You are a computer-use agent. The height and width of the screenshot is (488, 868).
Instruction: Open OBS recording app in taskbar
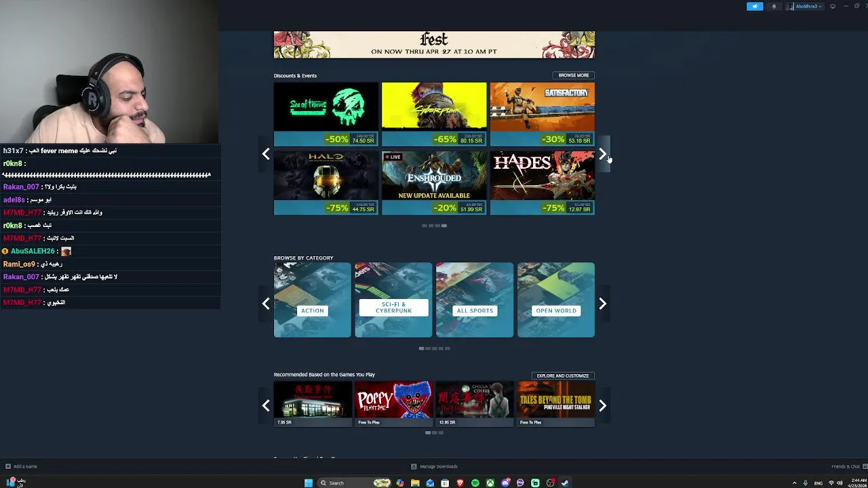(x=550, y=483)
